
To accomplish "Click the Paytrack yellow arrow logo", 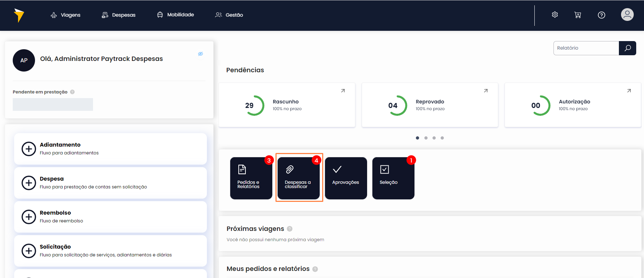I will coord(19,15).
